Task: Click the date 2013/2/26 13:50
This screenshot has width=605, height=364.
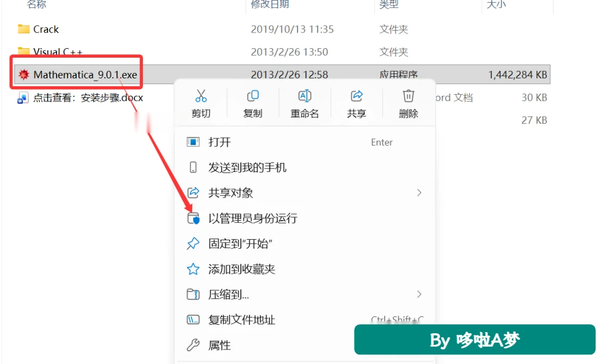Action: (x=290, y=52)
